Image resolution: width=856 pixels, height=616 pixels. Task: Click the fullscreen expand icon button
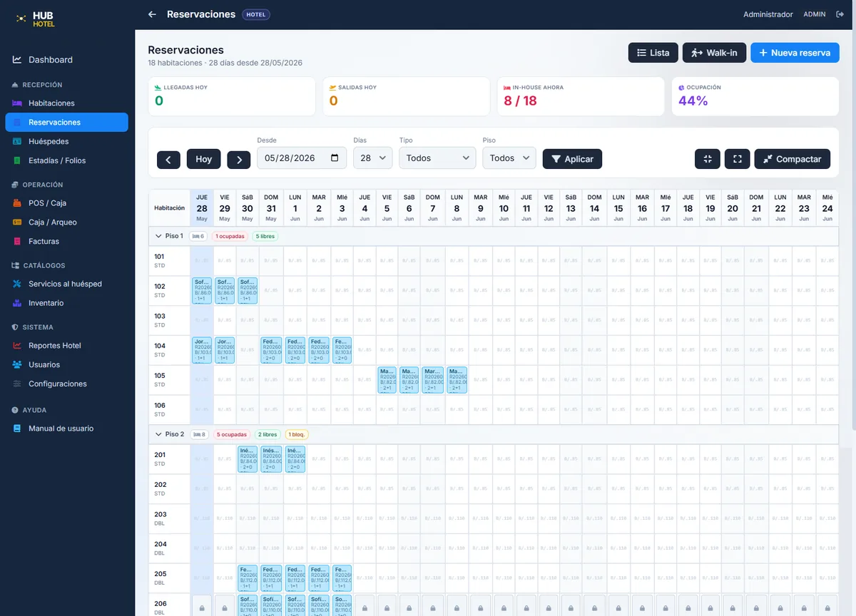pyautogui.click(x=737, y=159)
